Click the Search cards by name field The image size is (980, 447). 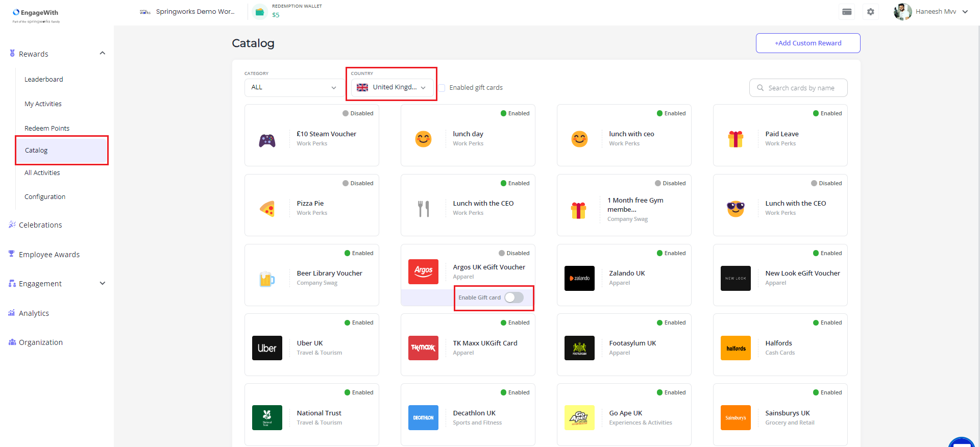pos(798,88)
